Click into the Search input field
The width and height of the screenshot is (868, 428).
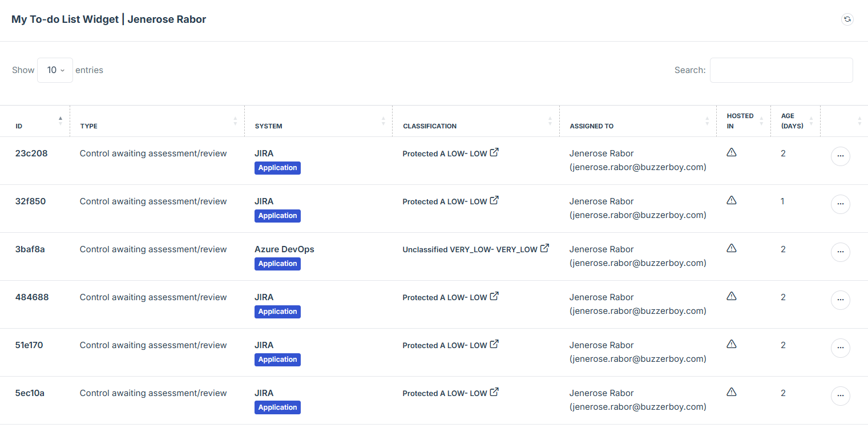(781, 70)
